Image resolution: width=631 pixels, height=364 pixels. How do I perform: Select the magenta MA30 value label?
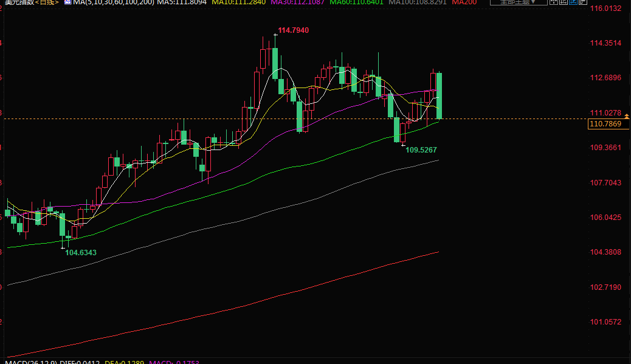click(x=297, y=2)
